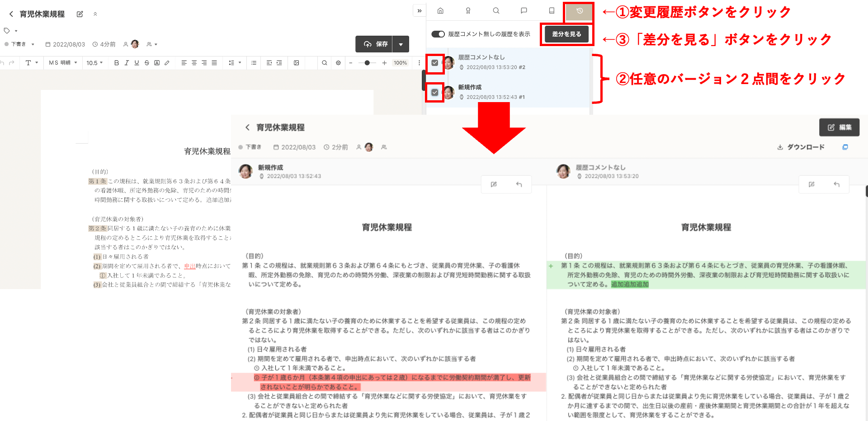Expand the 10.5 font size dropdown
Screen dimensions: 868x421
click(94, 63)
